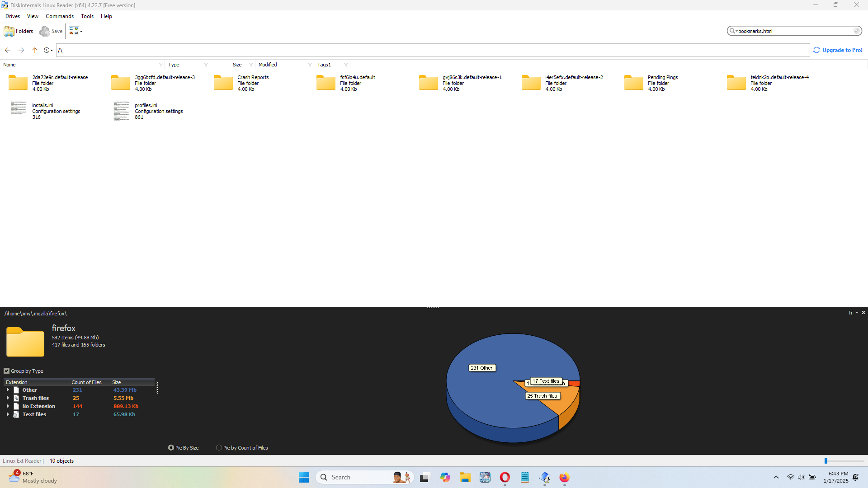The width and height of the screenshot is (868, 488).
Task: Open the profiles.ini file icon
Action: click(121, 111)
